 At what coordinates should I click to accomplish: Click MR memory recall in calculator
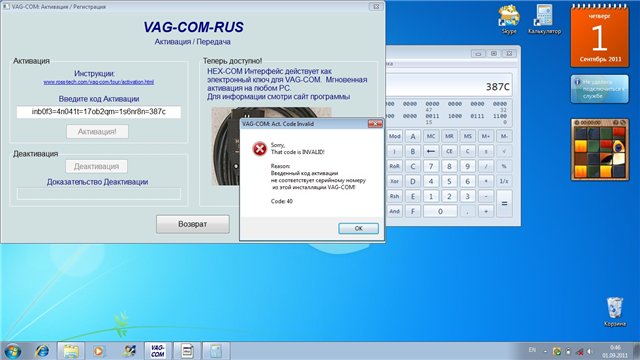(x=449, y=136)
